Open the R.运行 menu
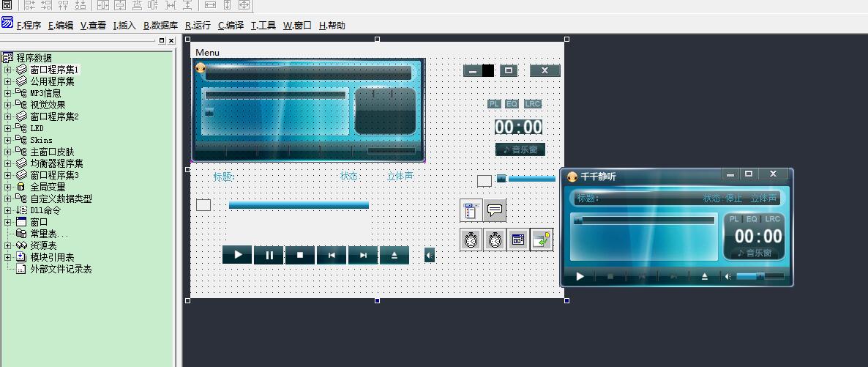 point(198,25)
